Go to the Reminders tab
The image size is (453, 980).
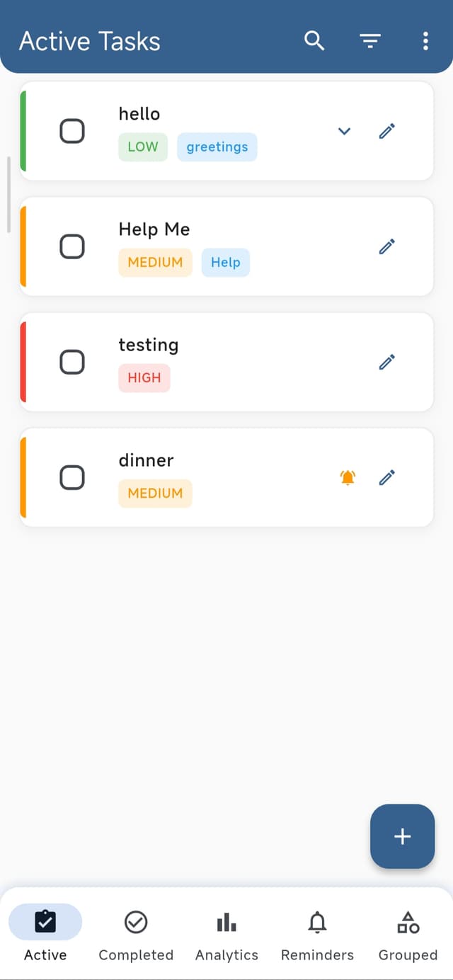coord(317,935)
